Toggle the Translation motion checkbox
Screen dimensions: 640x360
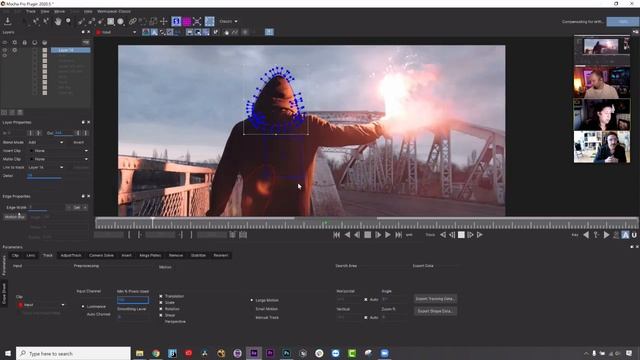(x=161, y=296)
